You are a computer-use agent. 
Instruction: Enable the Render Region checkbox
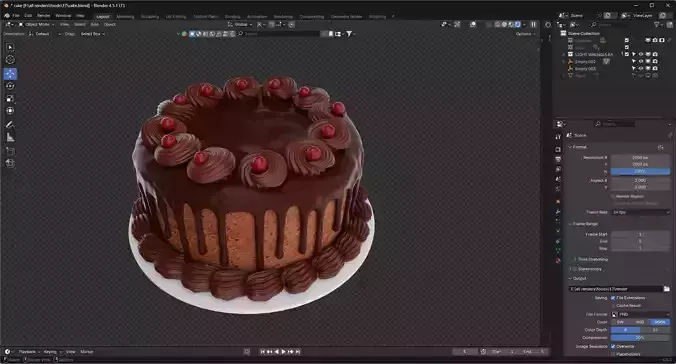(613, 196)
